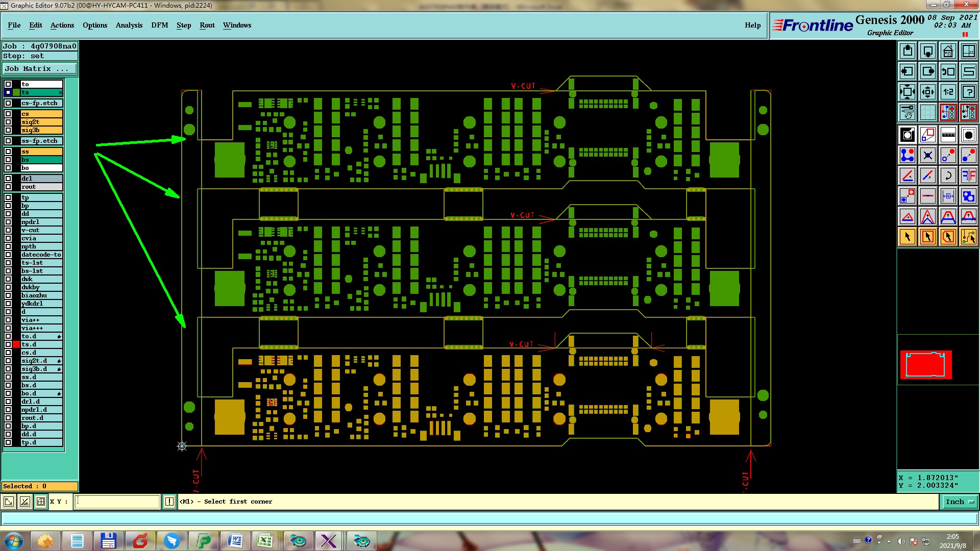Open the Inch units dropdown
Image resolution: width=980 pixels, height=551 pixels.
click(959, 502)
